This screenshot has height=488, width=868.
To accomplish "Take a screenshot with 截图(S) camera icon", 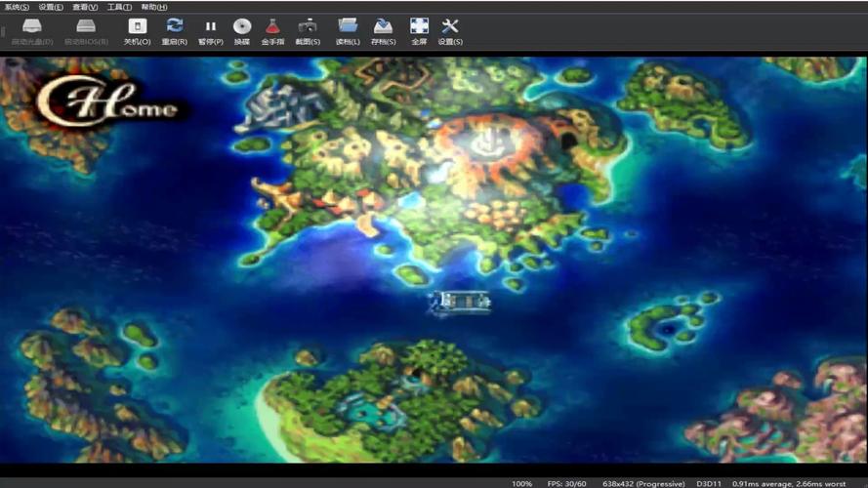I will [308, 26].
